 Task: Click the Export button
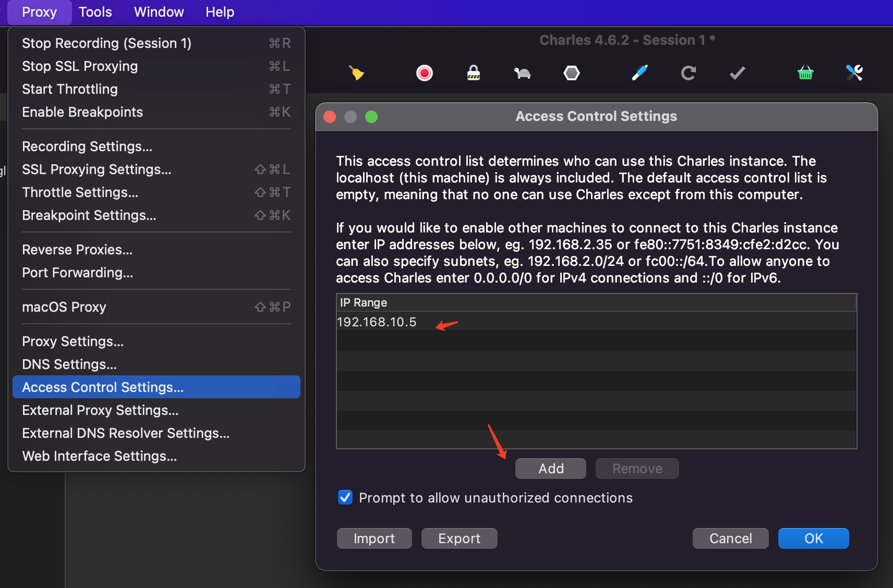(x=460, y=538)
